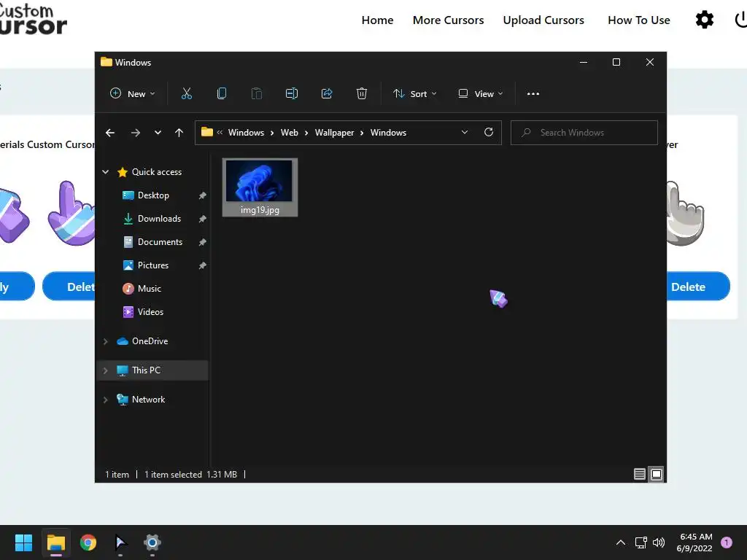Click the network status tray icon
This screenshot has height=560, width=747.
coord(640,542)
